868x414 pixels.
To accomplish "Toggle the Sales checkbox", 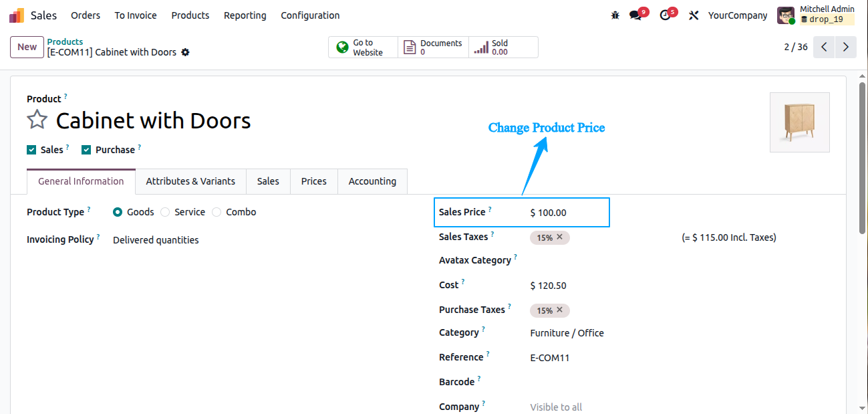I will 31,150.
